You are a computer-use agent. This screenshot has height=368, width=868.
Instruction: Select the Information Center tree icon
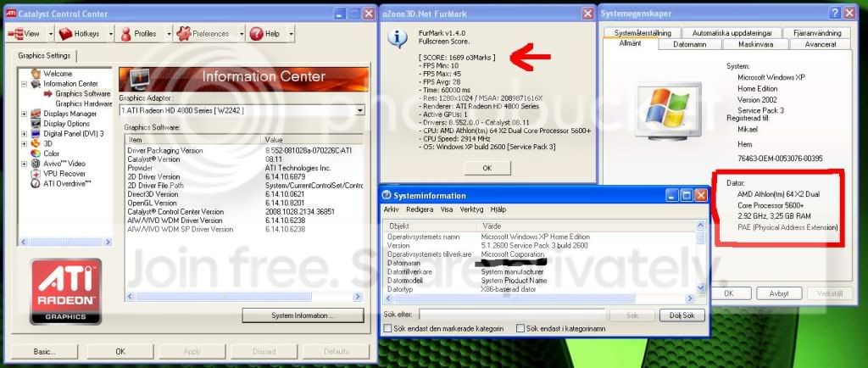(36, 84)
